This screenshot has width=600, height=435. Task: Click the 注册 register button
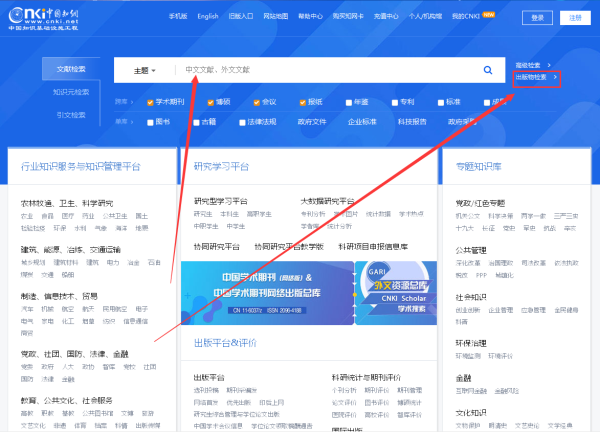pos(575,18)
